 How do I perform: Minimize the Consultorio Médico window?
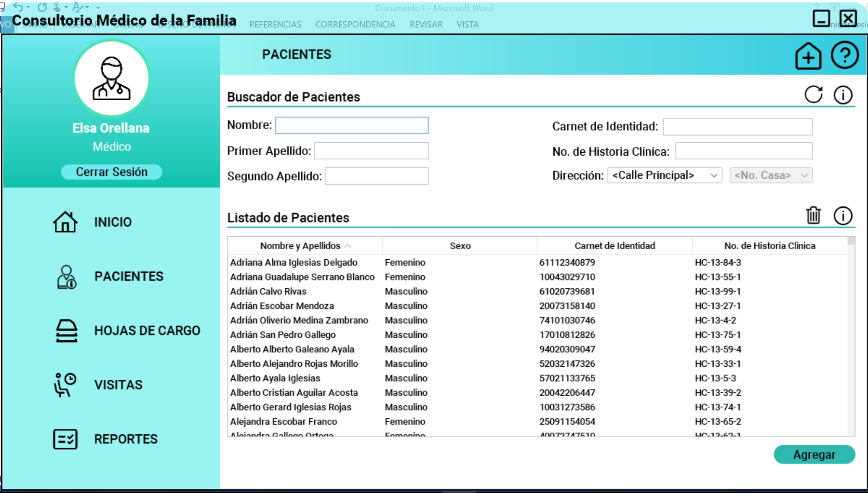click(821, 19)
